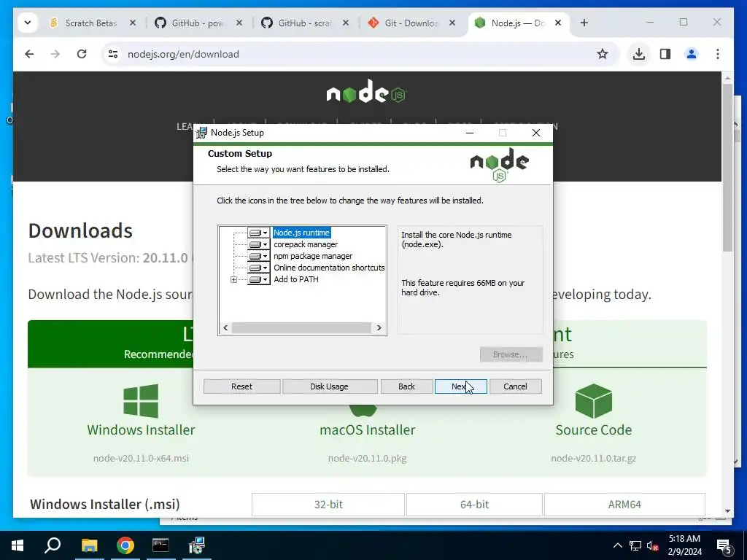
Task: Cancel the Node.js Setup wizard
Action: (515, 386)
